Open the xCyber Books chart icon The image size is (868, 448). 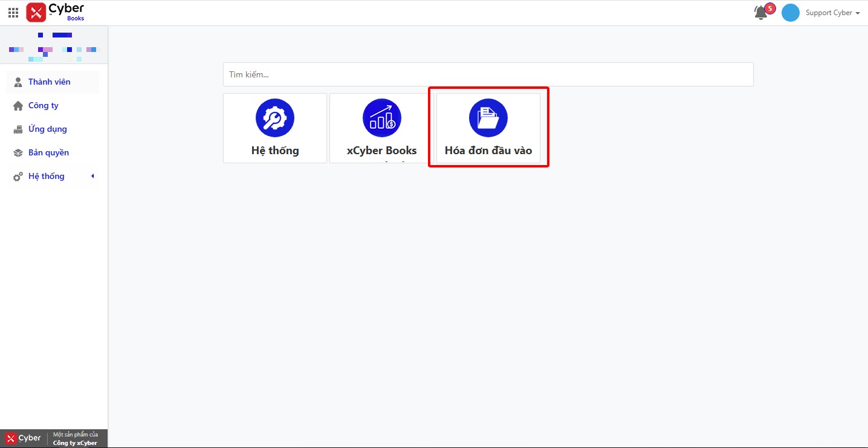click(382, 118)
